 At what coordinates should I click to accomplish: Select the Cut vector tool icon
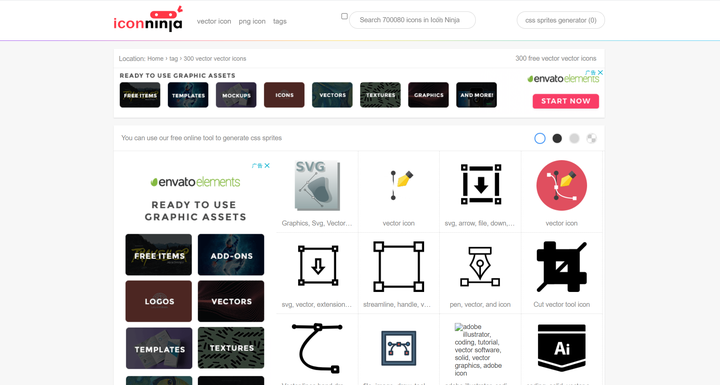[562, 266]
